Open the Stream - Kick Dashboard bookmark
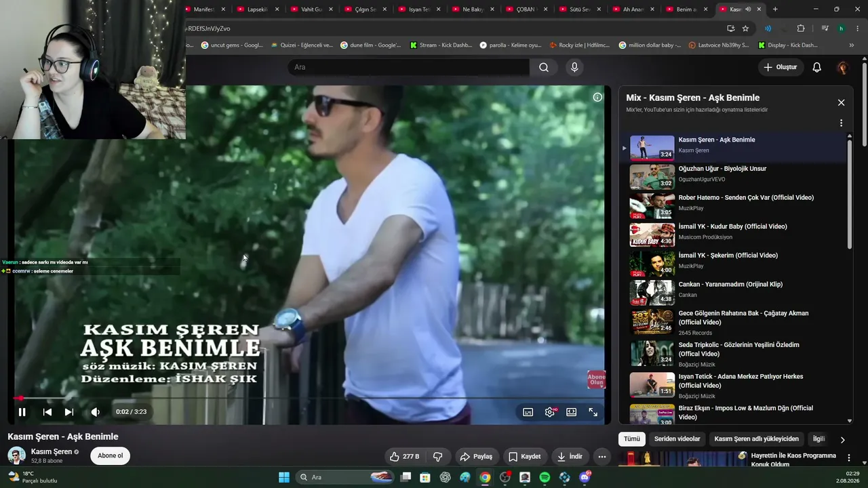Image resolution: width=868 pixels, height=488 pixels. coord(440,45)
